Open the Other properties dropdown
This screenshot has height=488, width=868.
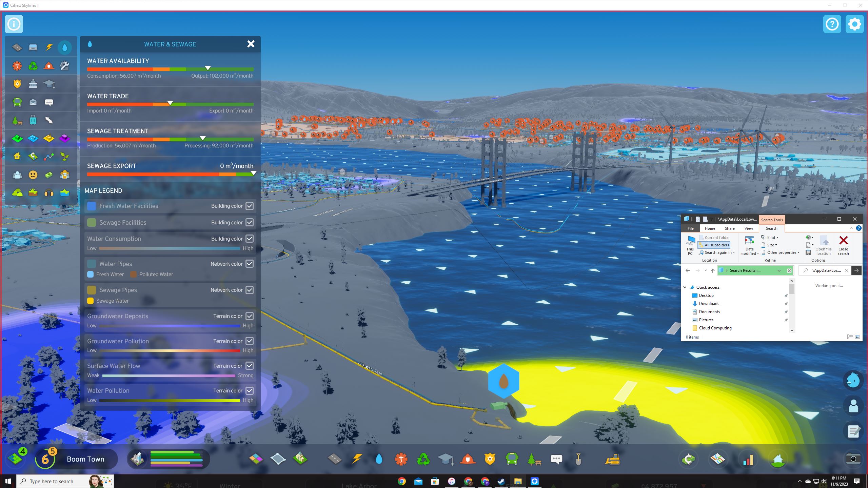point(781,252)
